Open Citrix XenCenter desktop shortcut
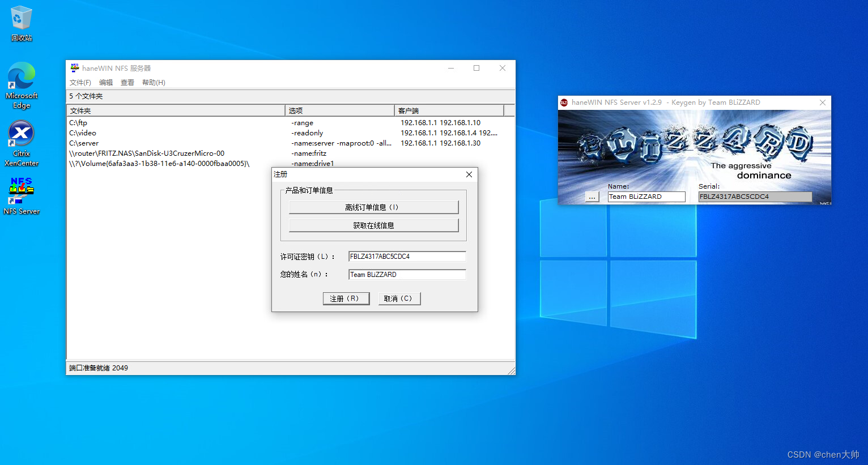The height and width of the screenshot is (465, 868). pyautogui.click(x=22, y=143)
